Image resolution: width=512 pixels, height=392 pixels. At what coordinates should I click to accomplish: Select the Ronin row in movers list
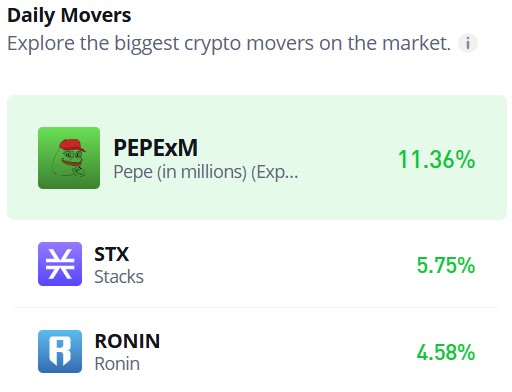pos(257,351)
